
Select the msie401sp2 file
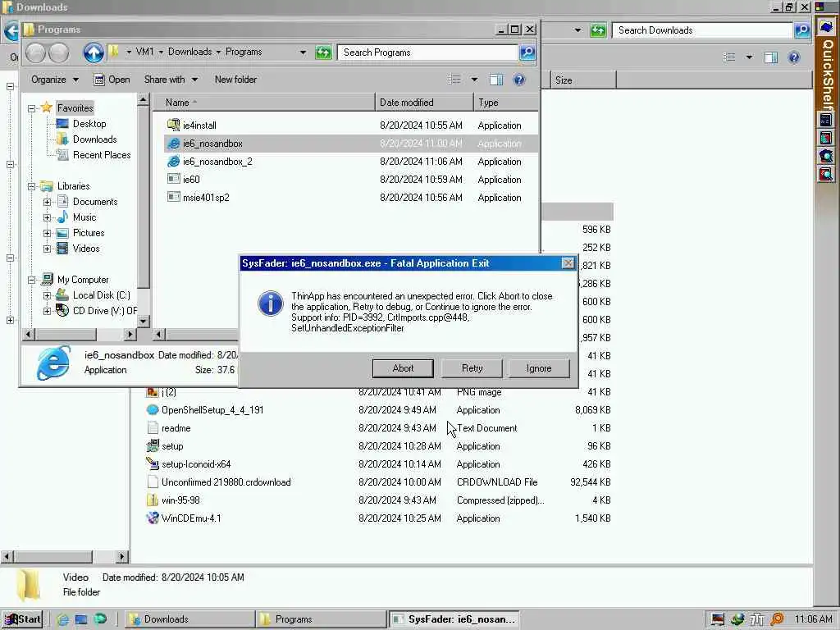(351, 198)
